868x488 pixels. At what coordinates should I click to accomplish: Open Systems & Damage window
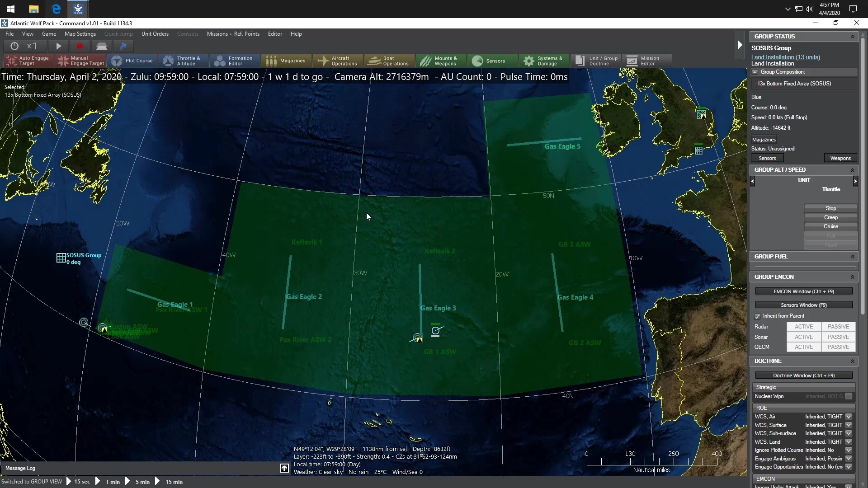pyautogui.click(x=544, y=61)
